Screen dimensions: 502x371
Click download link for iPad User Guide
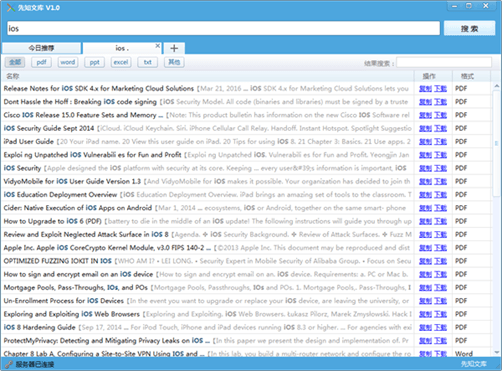(x=440, y=142)
